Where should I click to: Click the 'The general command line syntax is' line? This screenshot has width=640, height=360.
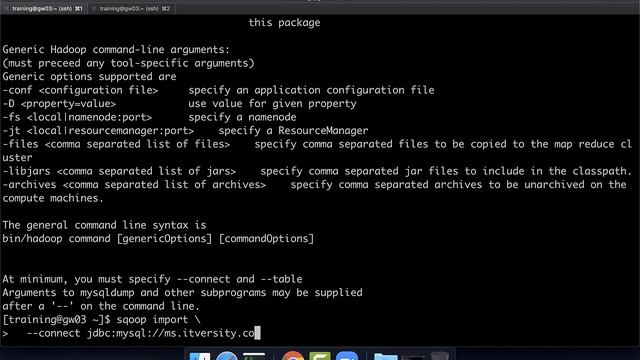click(104, 225)
